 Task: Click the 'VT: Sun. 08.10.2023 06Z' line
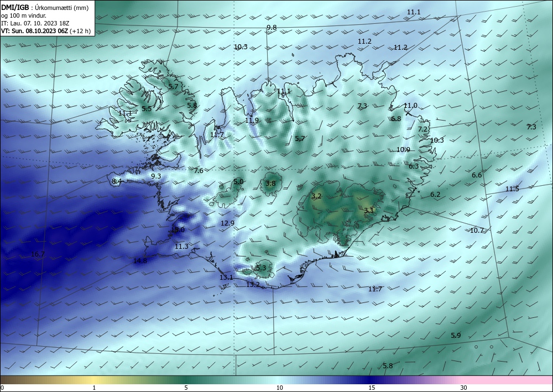(x=34, y=31)
